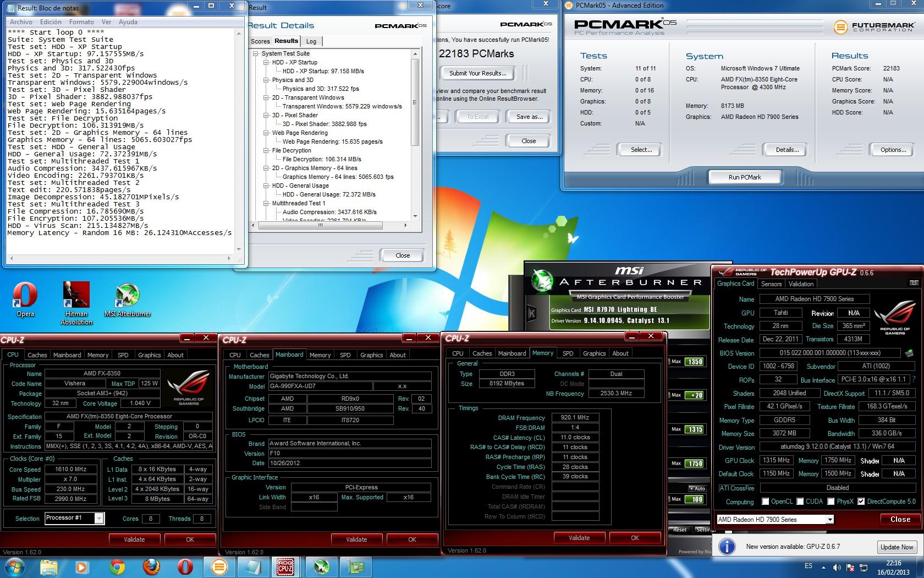Screen dimensions: 924x578
Task: Switch to GPU-Z graphics card taskbar icon
Action: 355,566
